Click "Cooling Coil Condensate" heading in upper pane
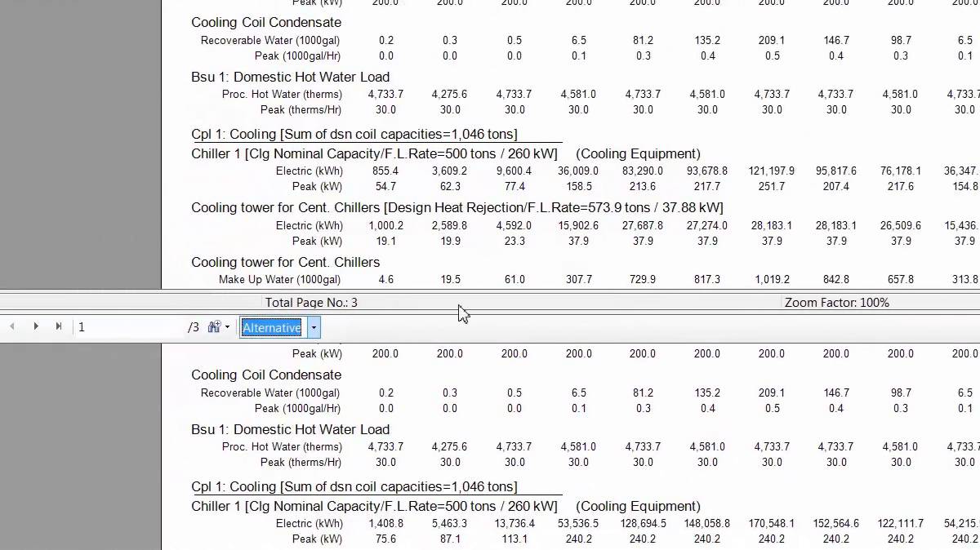Screen dimensions: 980x550 pyautogui.click(x=266, y=22)
